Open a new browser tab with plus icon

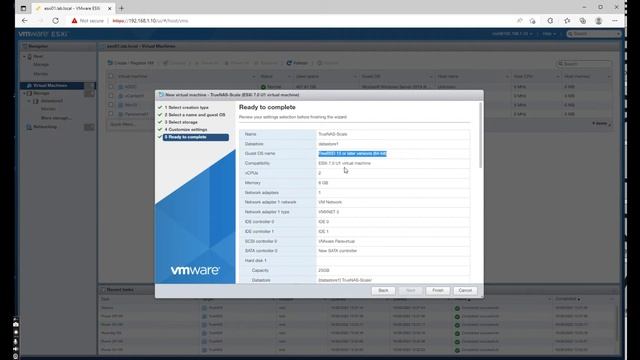click(x=121, y=8)
